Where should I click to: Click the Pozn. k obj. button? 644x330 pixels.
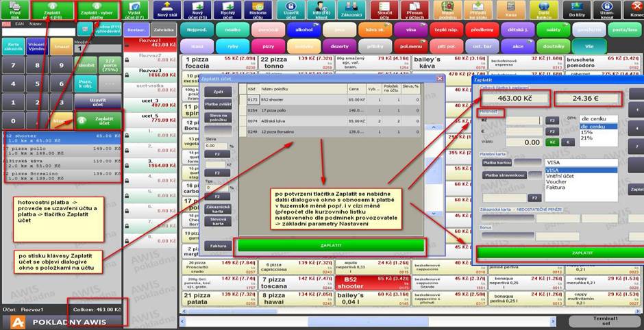pos(86,84)
